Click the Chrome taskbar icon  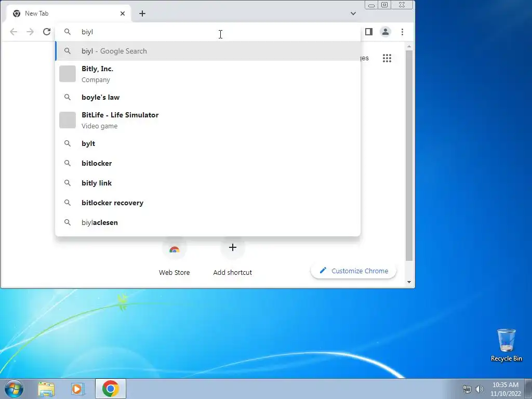[110, 389]
